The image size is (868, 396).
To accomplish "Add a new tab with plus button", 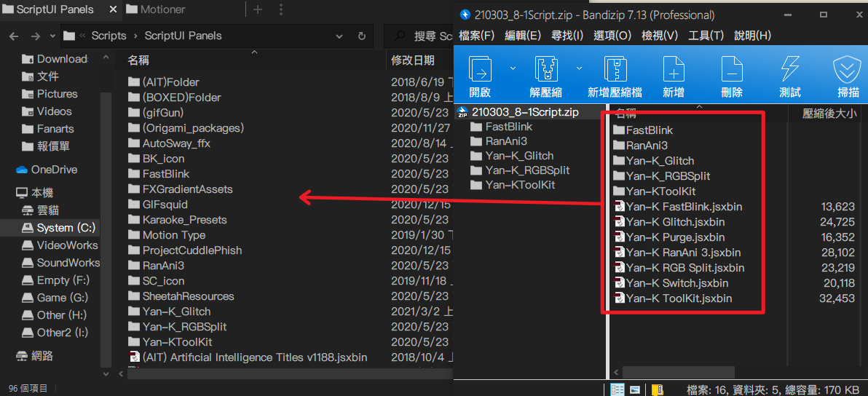I will point(258,9).
